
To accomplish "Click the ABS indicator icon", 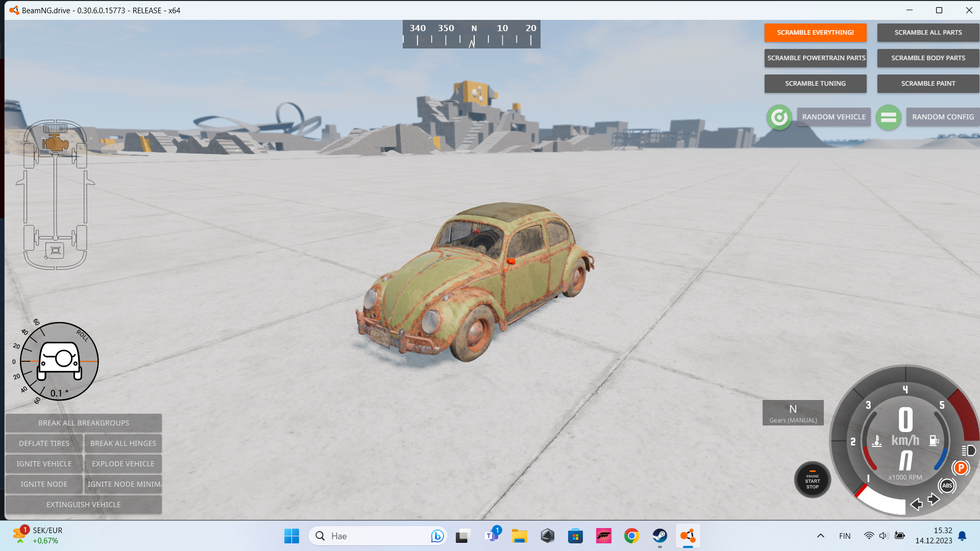I will pos(947,485).
